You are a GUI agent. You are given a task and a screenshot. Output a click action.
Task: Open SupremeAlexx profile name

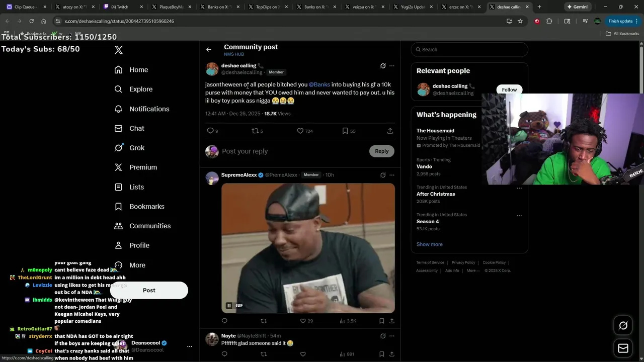click(x=239, y=175)
